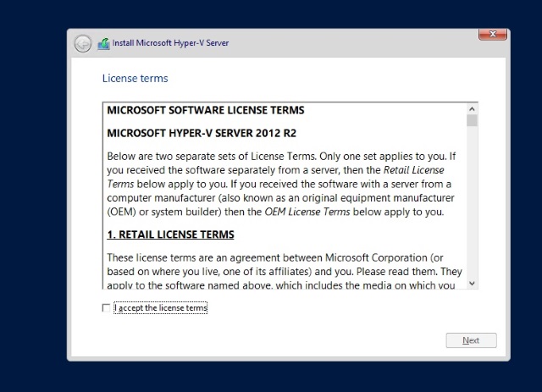The height and width of the screenshot is (392, 542).
Task: Click the Next button
Action: pos(471,340)
